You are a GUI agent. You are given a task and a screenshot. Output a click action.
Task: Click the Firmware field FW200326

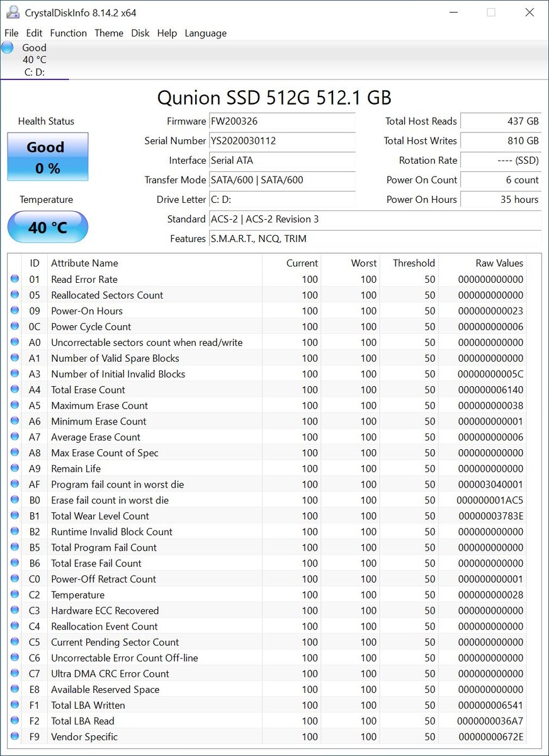pyautogui.click(x=282, y=121)
